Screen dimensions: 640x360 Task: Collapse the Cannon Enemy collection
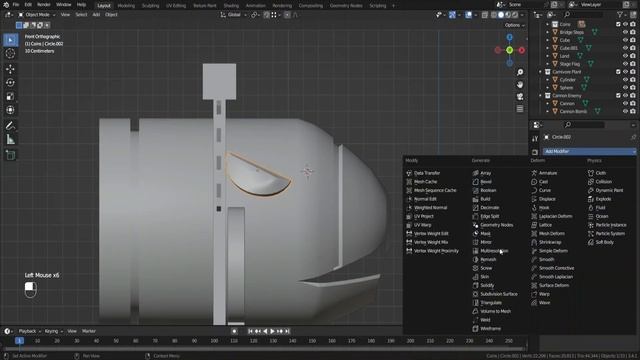pyautogui.click(x=540, y=96)
